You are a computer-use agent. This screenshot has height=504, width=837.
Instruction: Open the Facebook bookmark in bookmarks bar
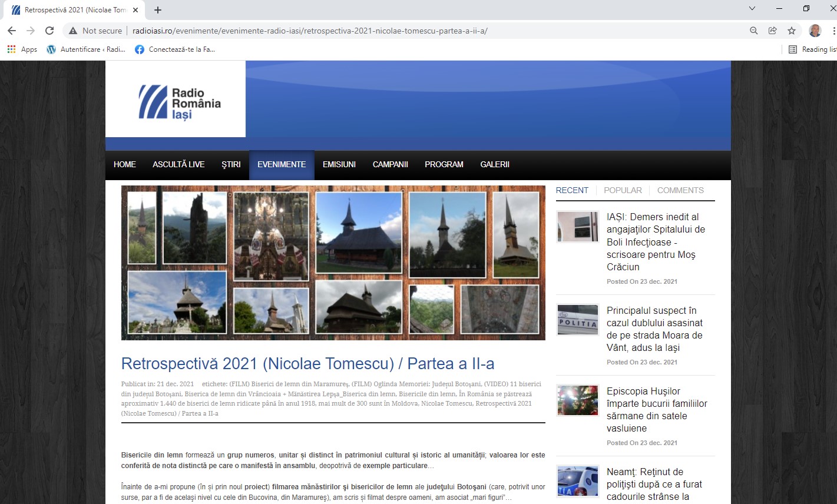tap(175, 49)
